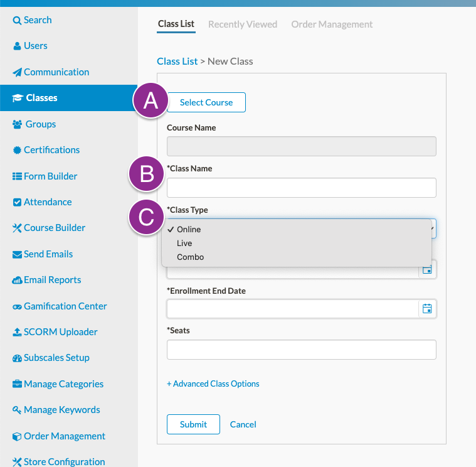Image resolution: width=476 pixels, height=467 pixels.
Task: Switch to the Class List tab
Action: point(176,24)
